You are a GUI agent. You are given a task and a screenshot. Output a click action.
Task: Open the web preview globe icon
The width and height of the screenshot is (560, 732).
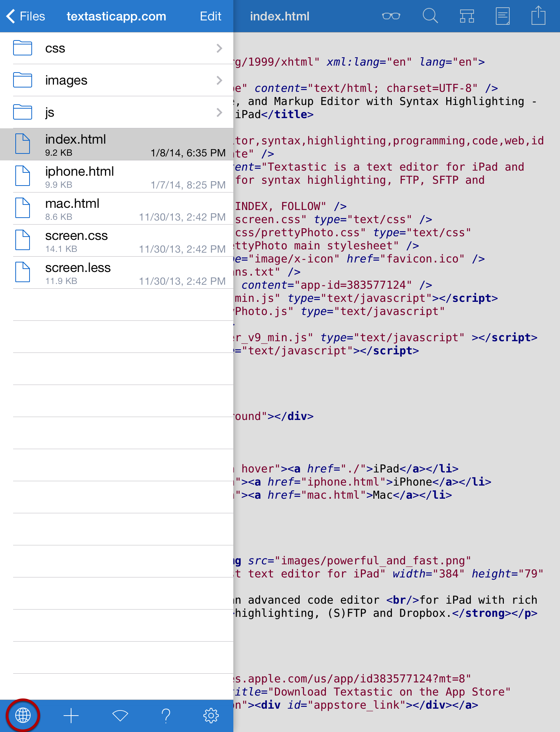pos(23,715)
